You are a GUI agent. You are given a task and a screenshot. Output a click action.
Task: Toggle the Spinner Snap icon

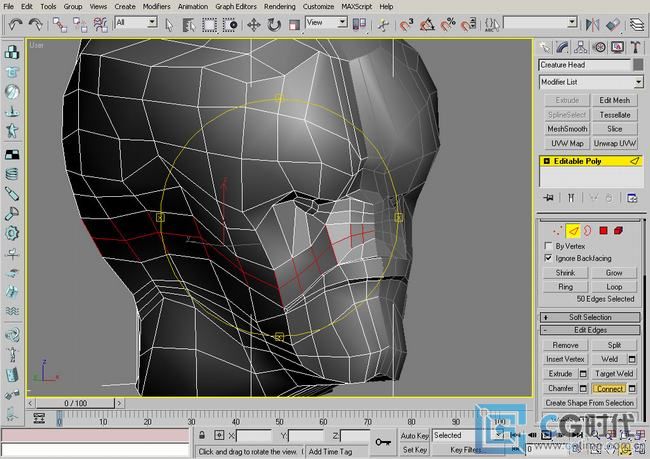[468, 24]
